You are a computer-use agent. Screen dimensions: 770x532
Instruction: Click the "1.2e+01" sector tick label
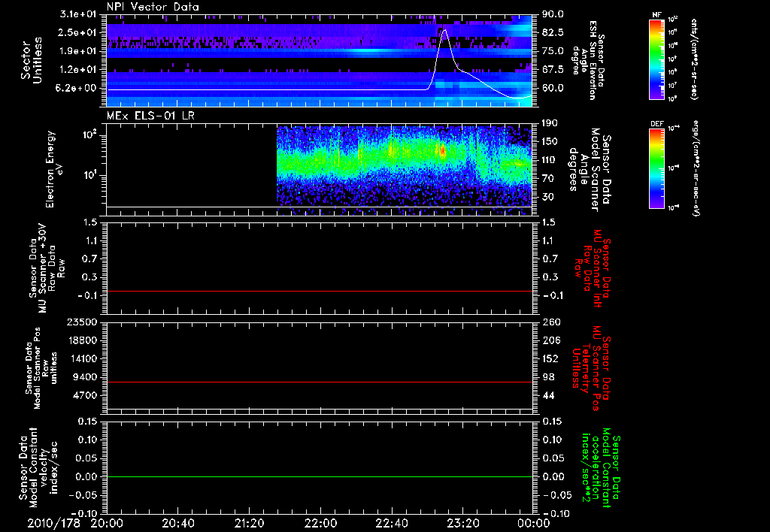[78, 70]
